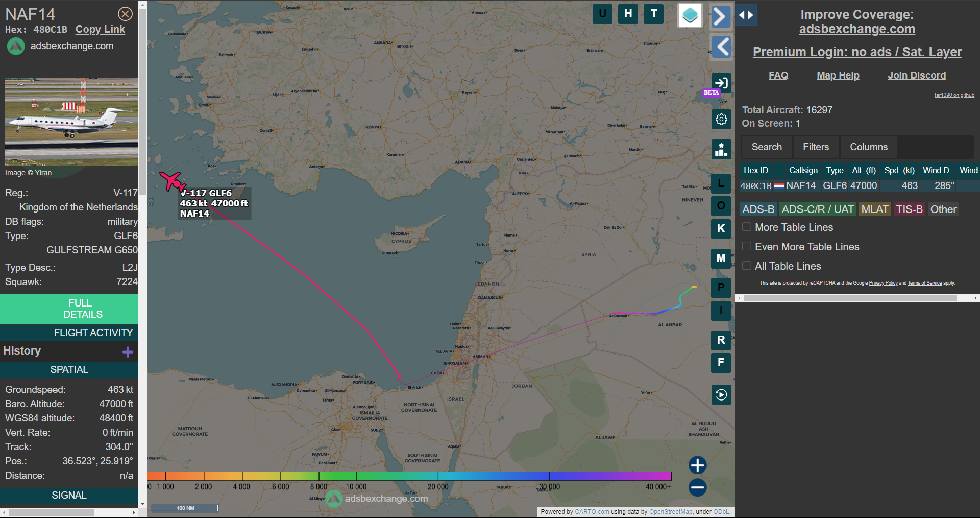
Task: Click the Other source legend
Action: 943,209
